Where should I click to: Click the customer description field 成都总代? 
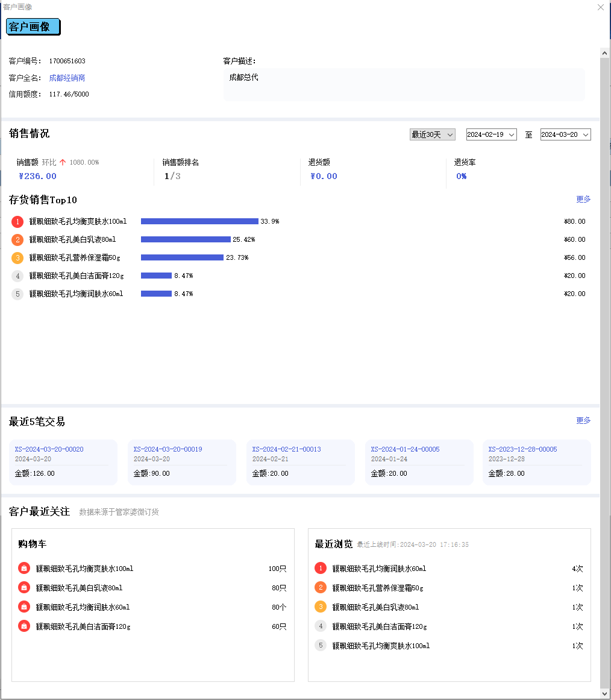pyautogui.click(x=404, y=84)
